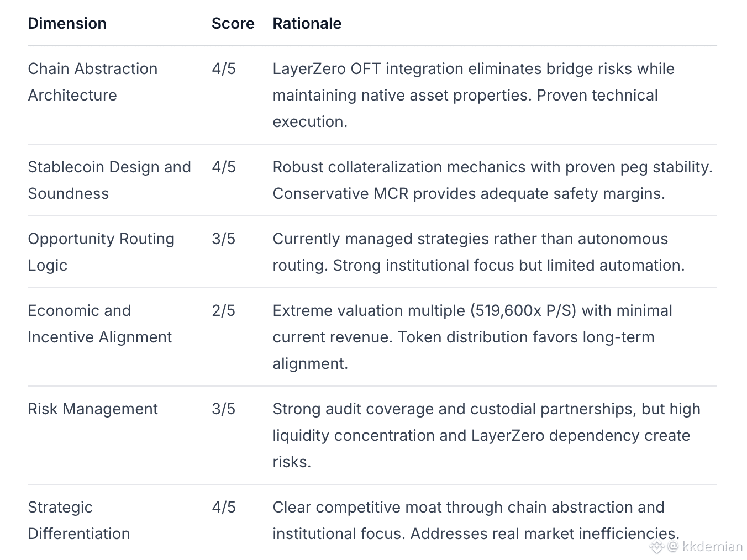Select the Economic and Incentive Alignment cell
Screen dimensions: 747x560
pyautogui.click(x=100, y=324)
